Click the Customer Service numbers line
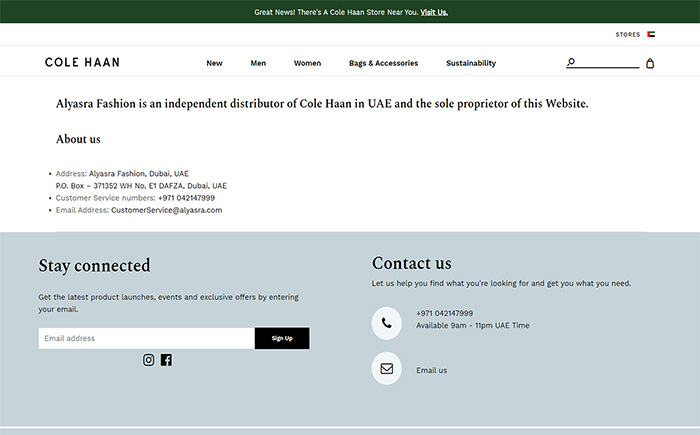 [135, 198]
